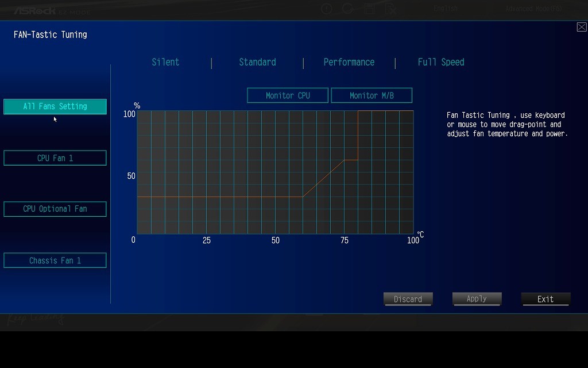Viewport: 588px width, 368px height.
Task: Click the dimmed save floppy icon in top bar
Action: tap(369, 9)
